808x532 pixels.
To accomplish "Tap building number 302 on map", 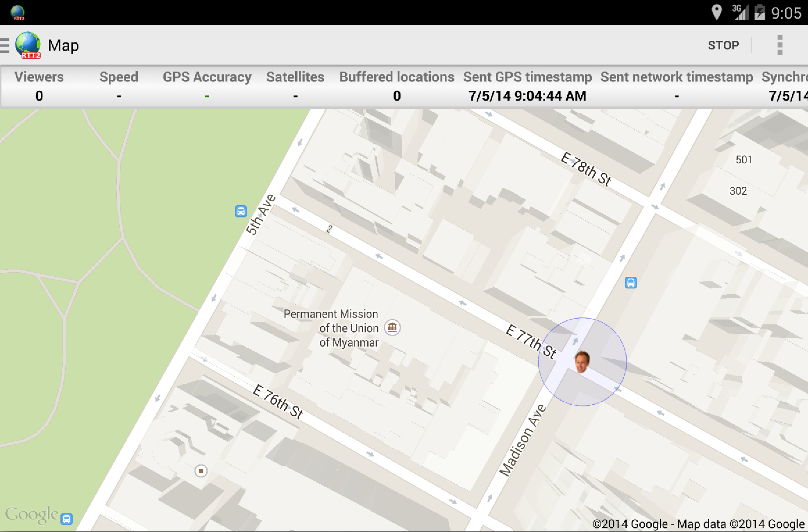I will coord(739,191).
